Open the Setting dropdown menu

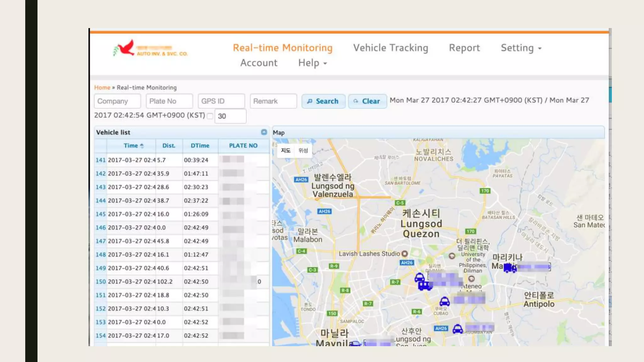coord(521,48)
